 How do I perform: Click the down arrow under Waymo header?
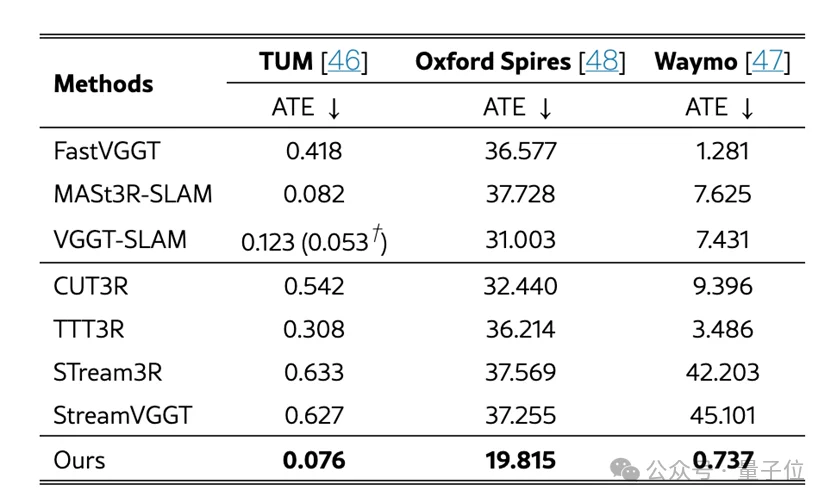[747, 109]
